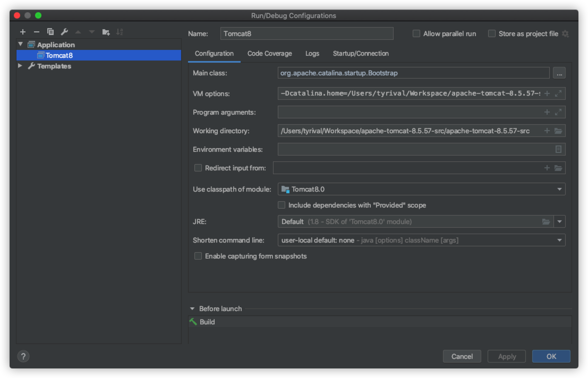
Task: Open help with question mark button
Action: (x=23, y=356)
